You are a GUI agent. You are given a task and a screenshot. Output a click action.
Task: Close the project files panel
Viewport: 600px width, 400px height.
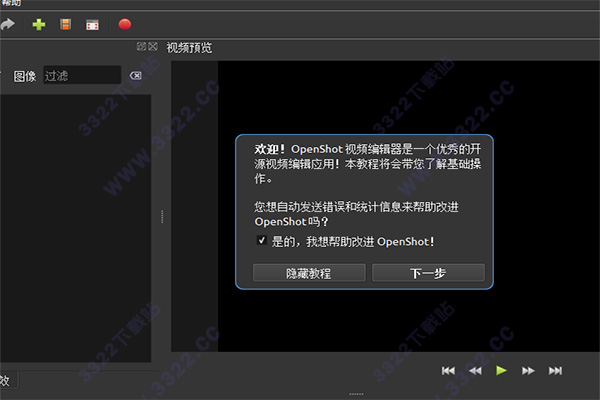point(153,46)
